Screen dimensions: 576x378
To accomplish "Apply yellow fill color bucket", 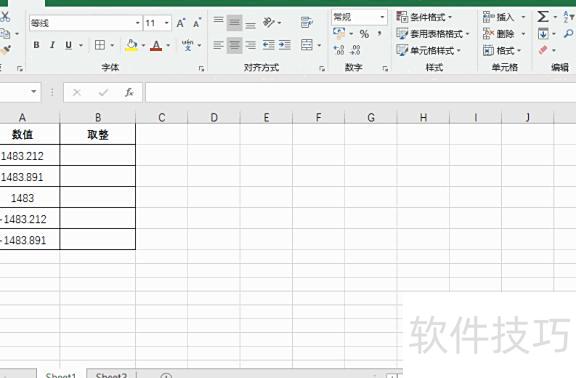I will [x=131, y=45].
